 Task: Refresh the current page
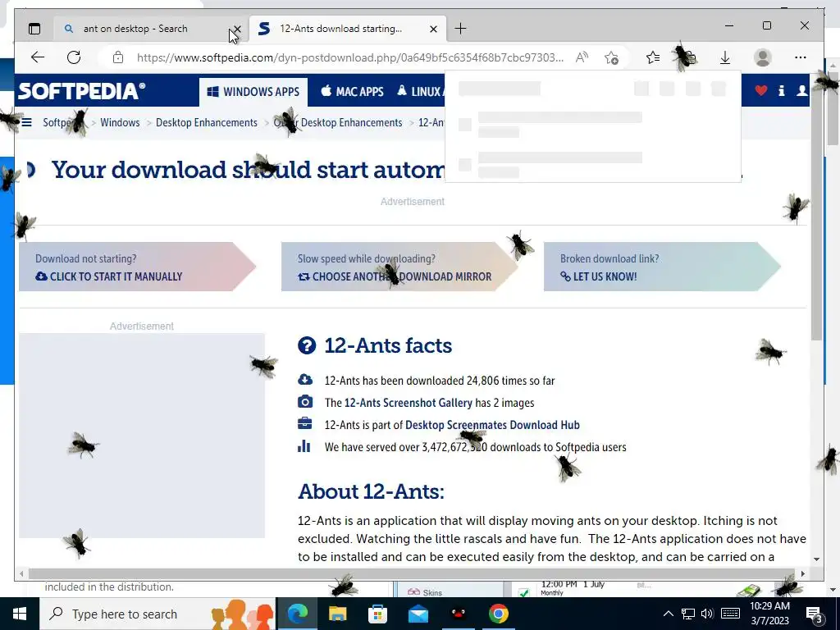pyautogui.click(x=74, y=57)
